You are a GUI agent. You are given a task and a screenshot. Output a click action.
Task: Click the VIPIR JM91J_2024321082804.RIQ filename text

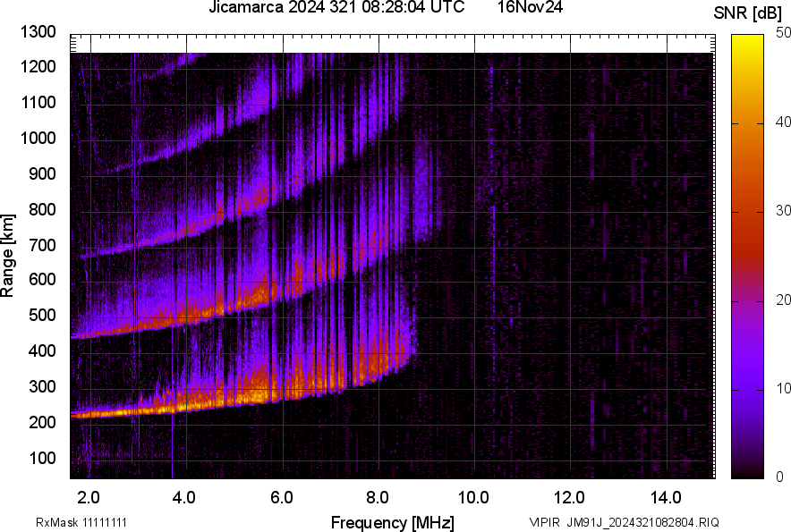pyautogui.click(x=624, y=522)
